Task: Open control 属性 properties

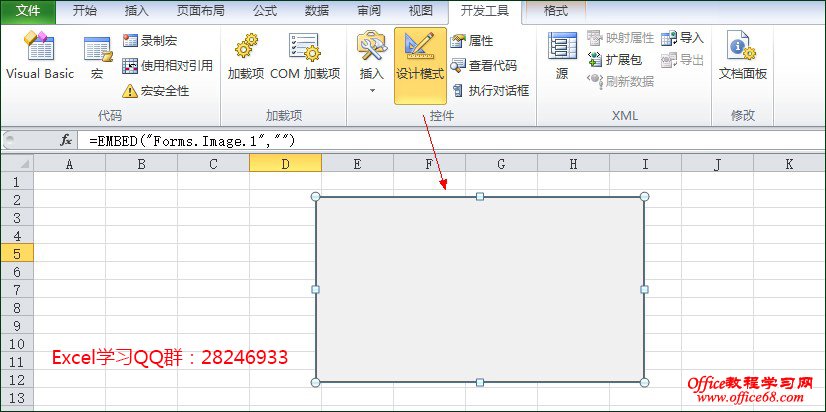Action: click(x=471, y=41)
